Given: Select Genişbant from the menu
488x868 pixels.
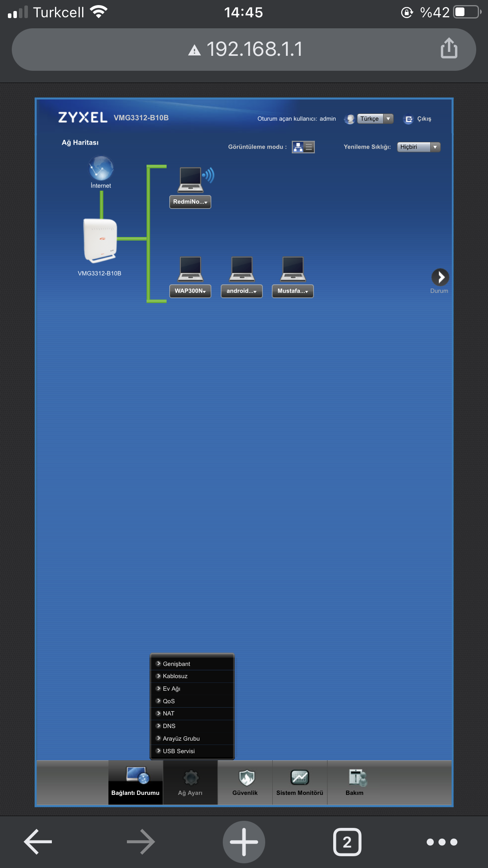Looking at the screenshot, I should tap(193, 664).
